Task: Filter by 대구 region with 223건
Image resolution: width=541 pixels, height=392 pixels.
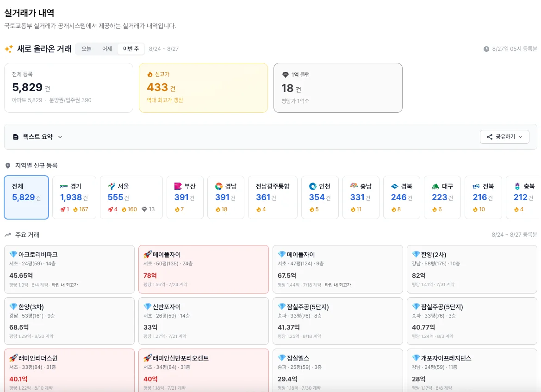Action: [x=442, y=197]
